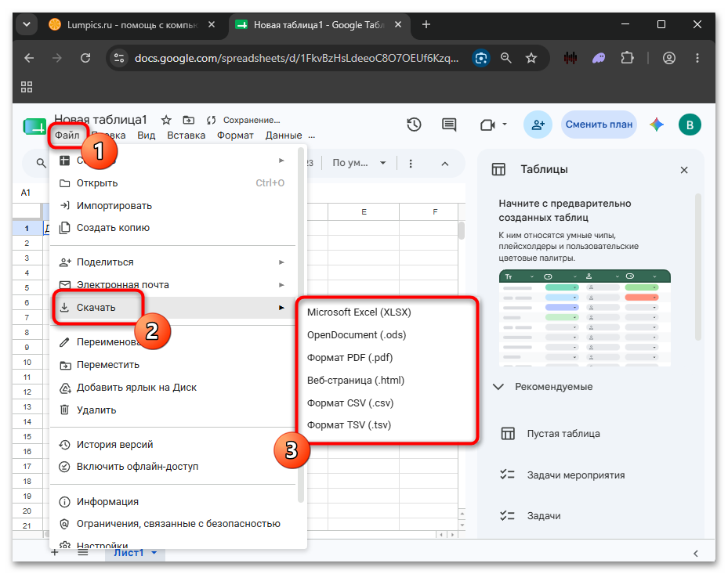Choose Формат PDF (.pdf) download option
This screenshot has width=728, height=574.
(x=350, y=358)
